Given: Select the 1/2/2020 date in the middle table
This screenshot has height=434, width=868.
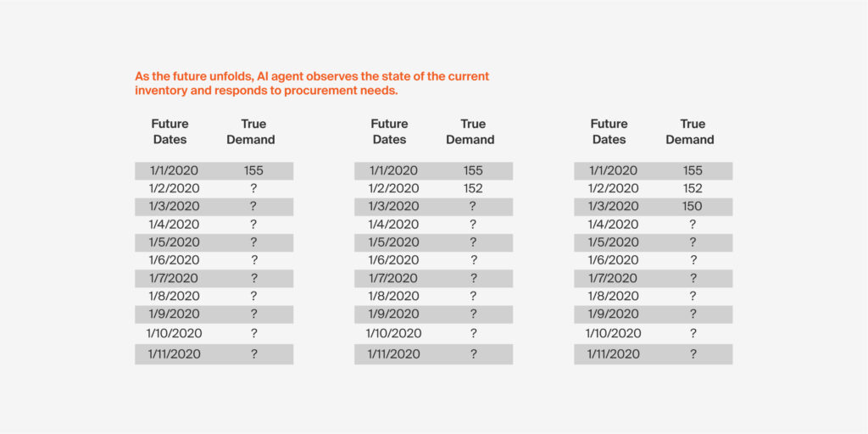Looking at the screenshot, I should [x=393, y=189].
